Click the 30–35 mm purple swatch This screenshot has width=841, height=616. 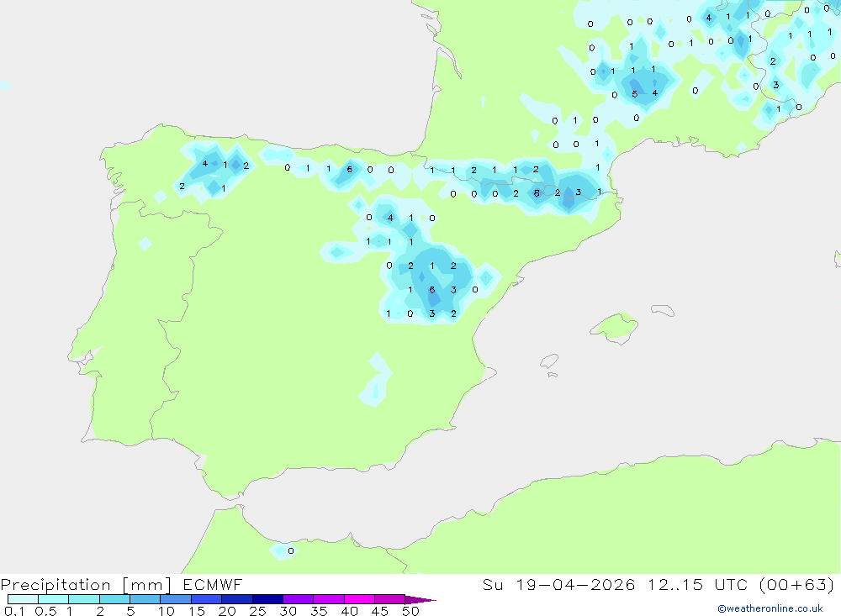point(298,599)
